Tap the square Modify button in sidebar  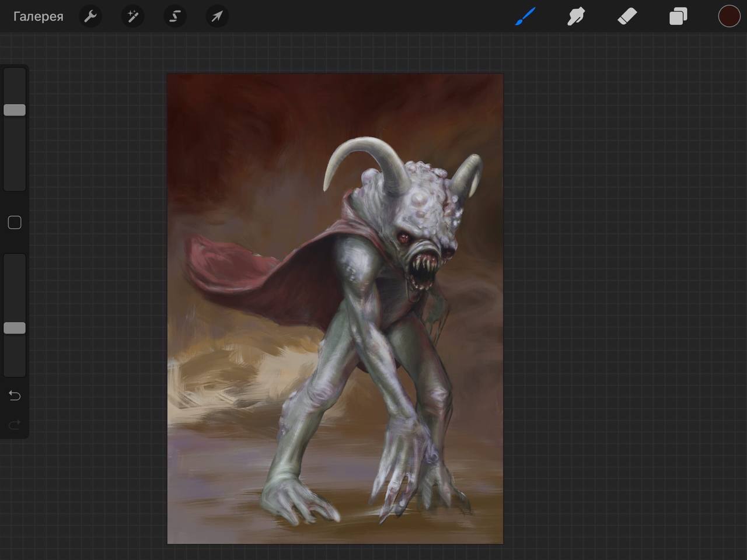(15, 222)
